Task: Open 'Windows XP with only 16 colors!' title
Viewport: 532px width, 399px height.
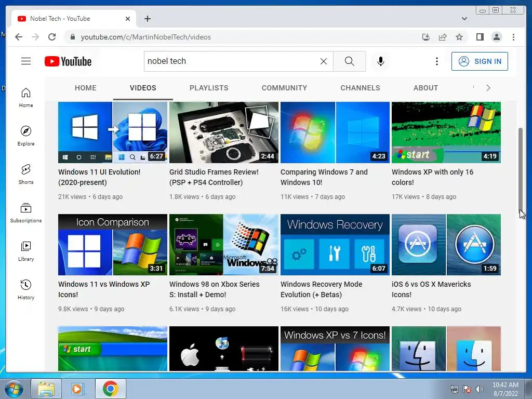Action: (433, 177)
